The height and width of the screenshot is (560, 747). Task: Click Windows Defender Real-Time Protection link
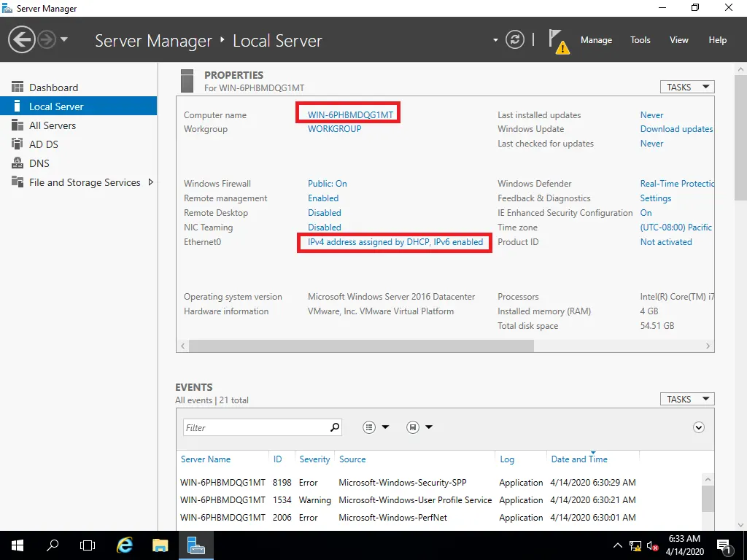pos(677,184)
